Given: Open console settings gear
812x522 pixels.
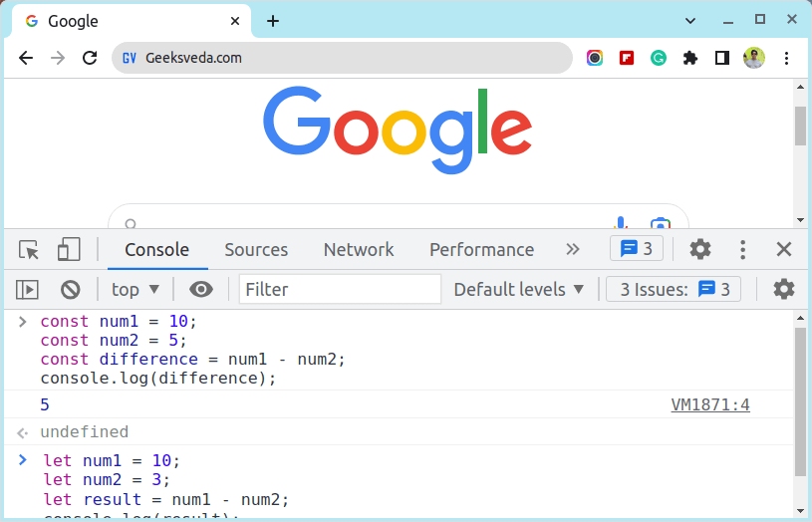Looking at the screenshot, I should 784,289.
